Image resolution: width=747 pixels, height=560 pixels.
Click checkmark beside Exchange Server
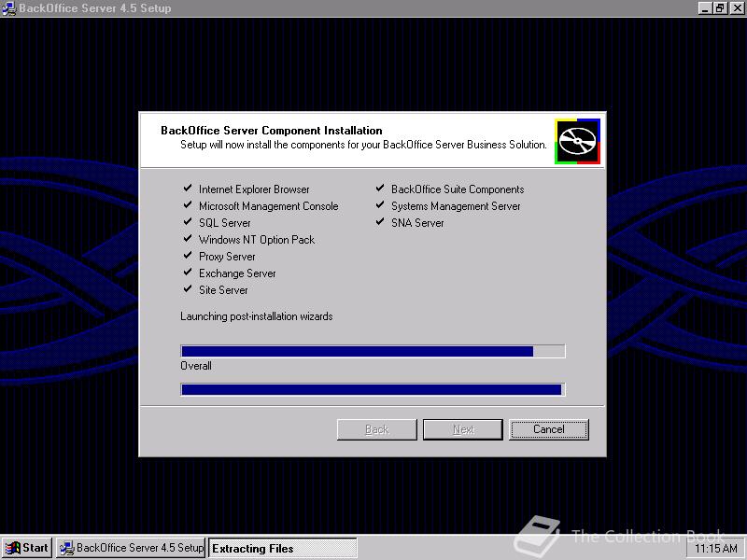(x=188, y=272)
